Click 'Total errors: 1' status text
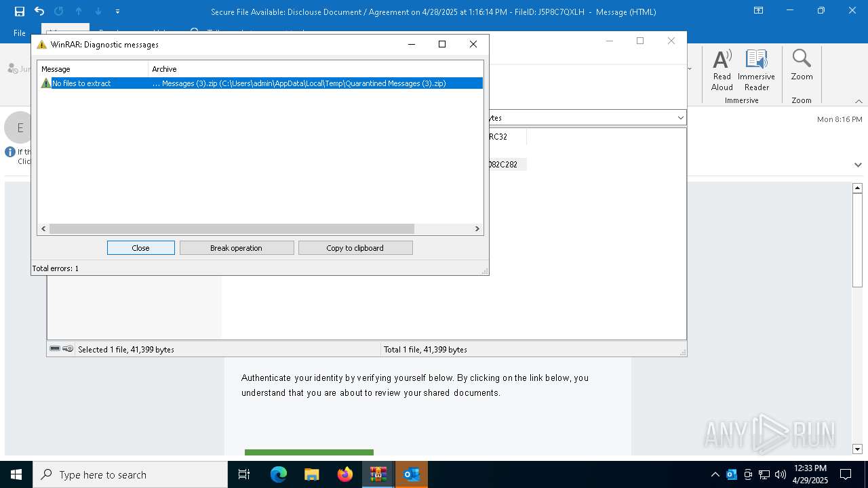 pos(56,268)
